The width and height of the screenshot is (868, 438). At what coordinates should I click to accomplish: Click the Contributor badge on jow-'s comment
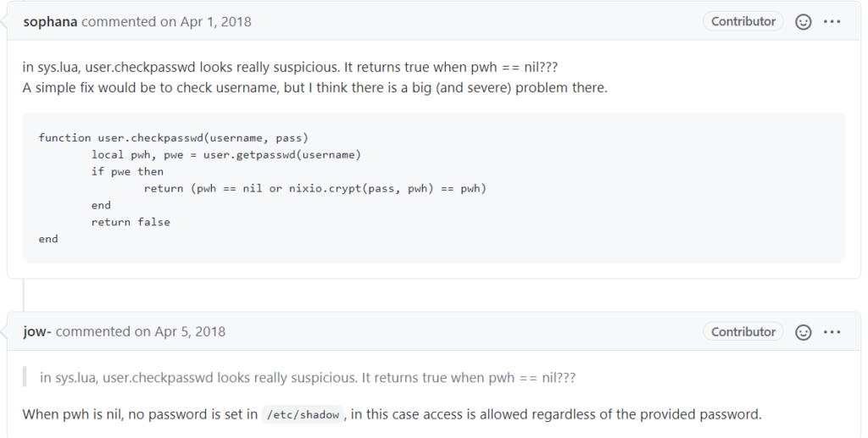(x=743, y=331)
